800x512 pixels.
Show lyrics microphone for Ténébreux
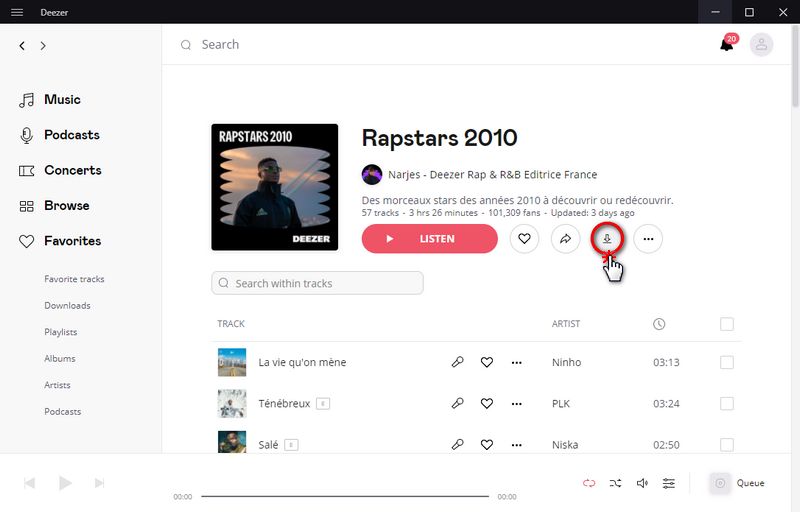[x=457, y=403]
